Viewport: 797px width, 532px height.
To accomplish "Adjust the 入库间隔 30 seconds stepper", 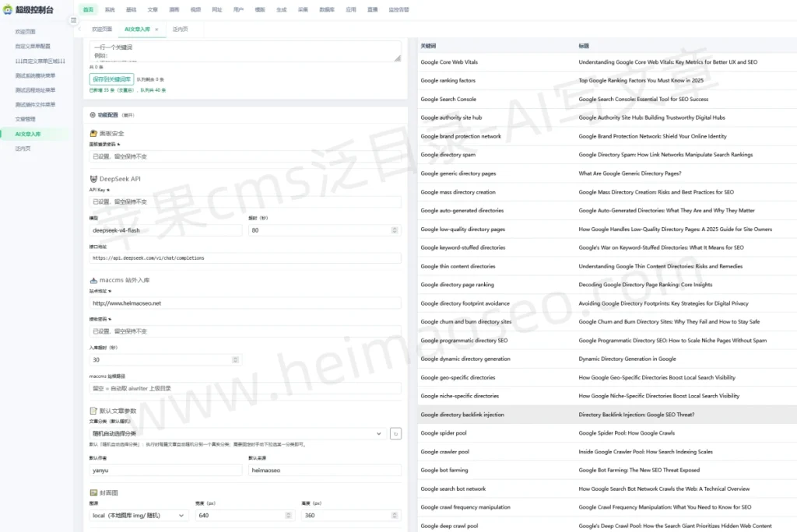I will (235, 360).
